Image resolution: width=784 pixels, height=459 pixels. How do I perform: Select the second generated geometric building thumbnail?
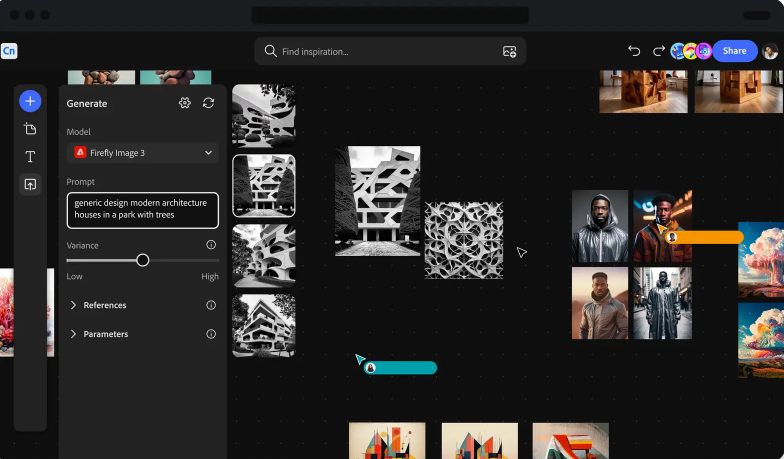pyautogui.click(x=264, y=186)
